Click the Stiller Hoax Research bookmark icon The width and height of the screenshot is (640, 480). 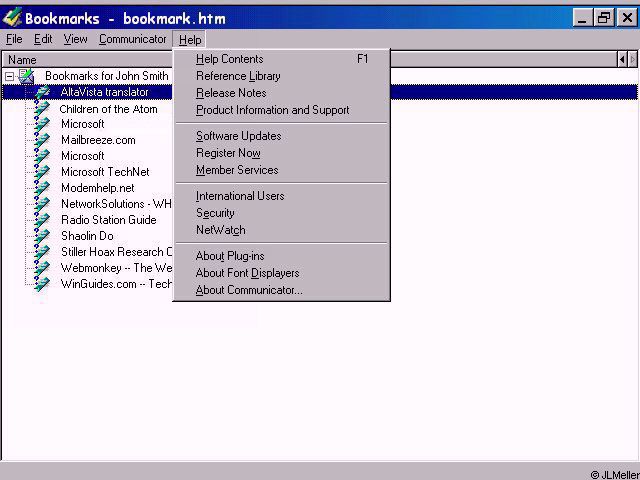click(x=42, y=252)
